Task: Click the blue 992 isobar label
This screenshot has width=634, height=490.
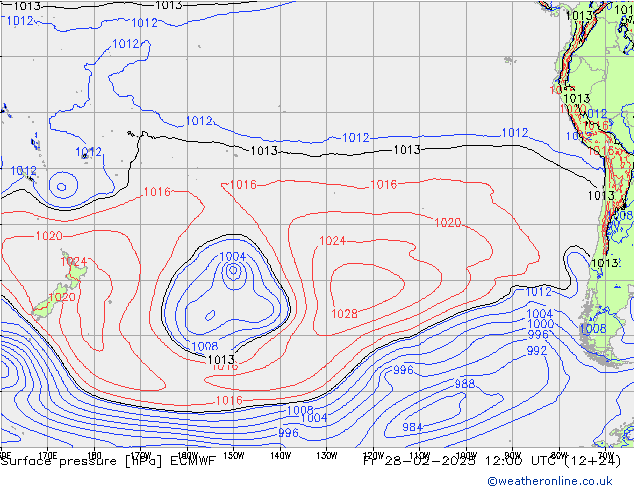Action: click(x=537, y=351)
